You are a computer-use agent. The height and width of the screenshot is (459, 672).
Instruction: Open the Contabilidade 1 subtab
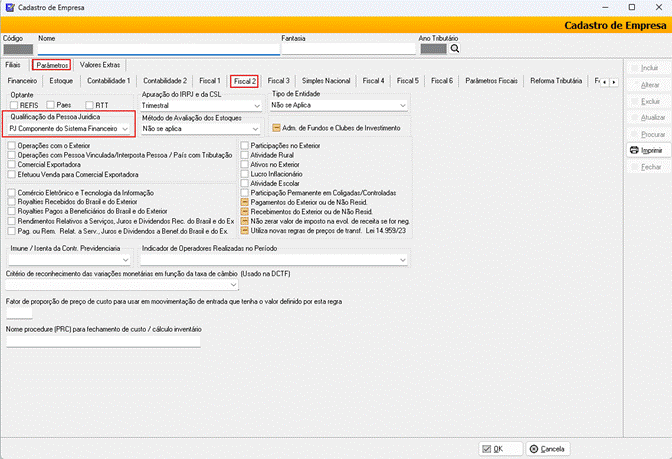pyautogui.click(x=108, y=81)
